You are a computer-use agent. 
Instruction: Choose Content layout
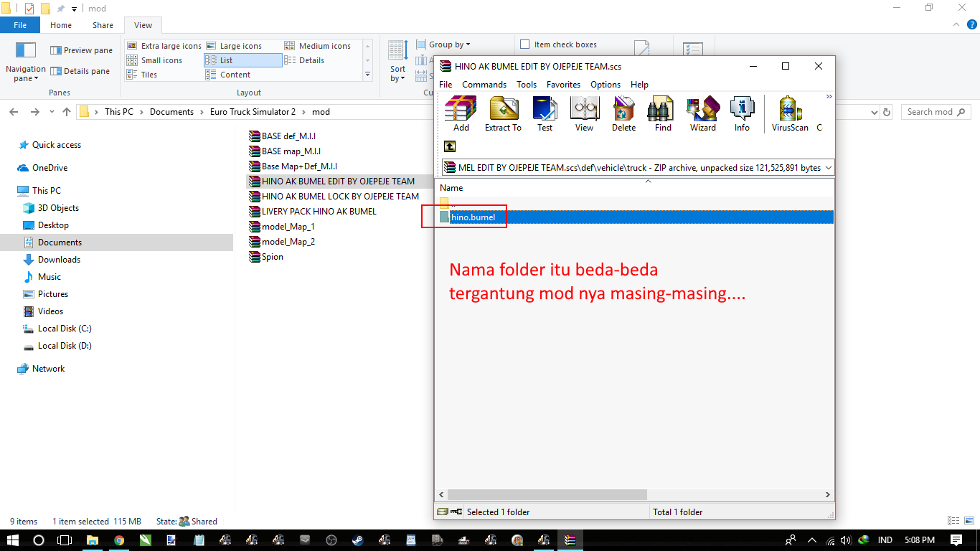228,75
